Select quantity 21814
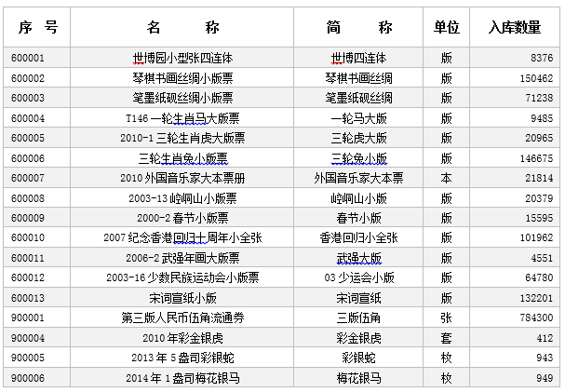Screen dimensions: 565x392 pos(539,178)
